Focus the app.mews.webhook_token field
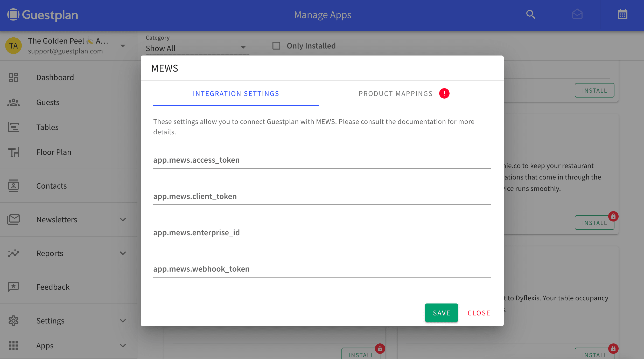The width and height of the screenshot is (644, 359). click(322, 269)
